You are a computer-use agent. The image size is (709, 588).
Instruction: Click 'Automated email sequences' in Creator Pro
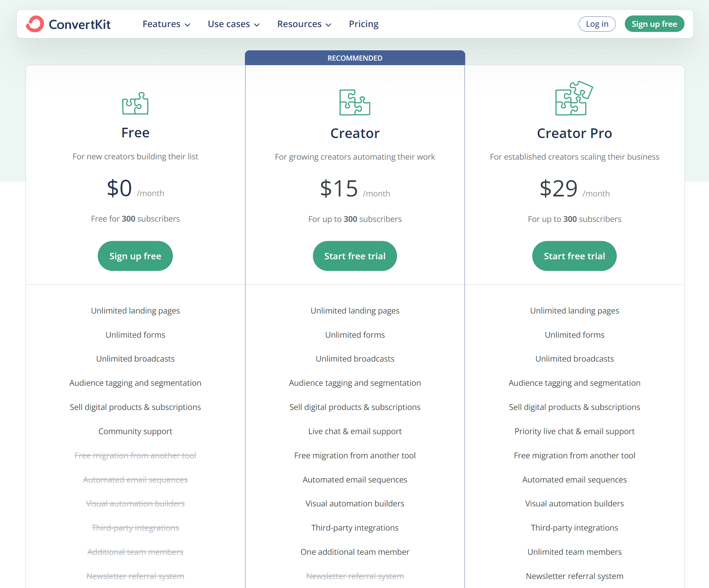tap(574, 480)
